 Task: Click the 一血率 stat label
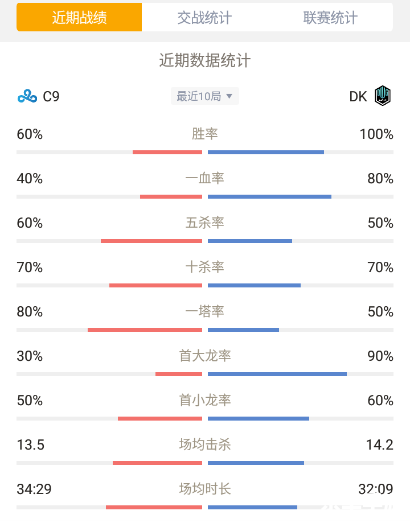point(205,178)
